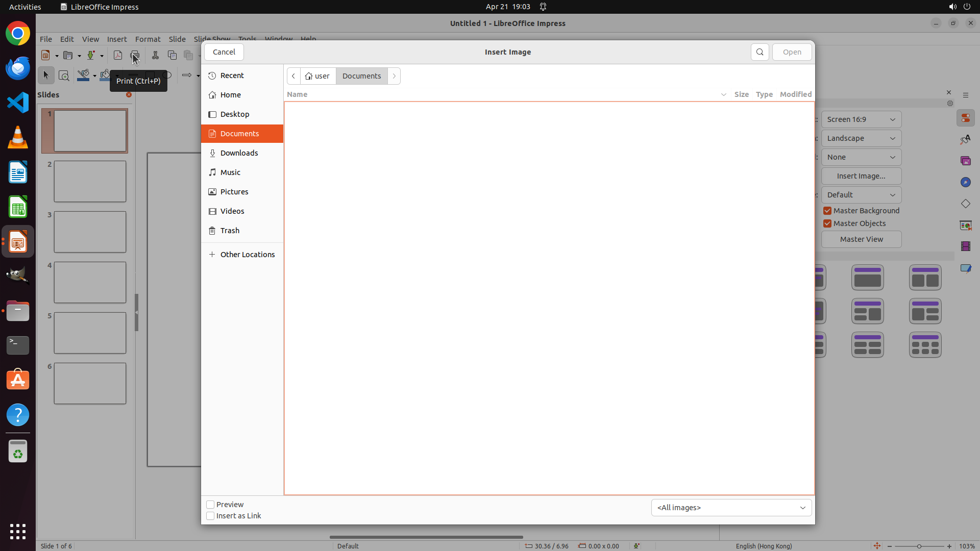
Task: Open Sidebar Gallery panel icon
Action: [965, 161]
